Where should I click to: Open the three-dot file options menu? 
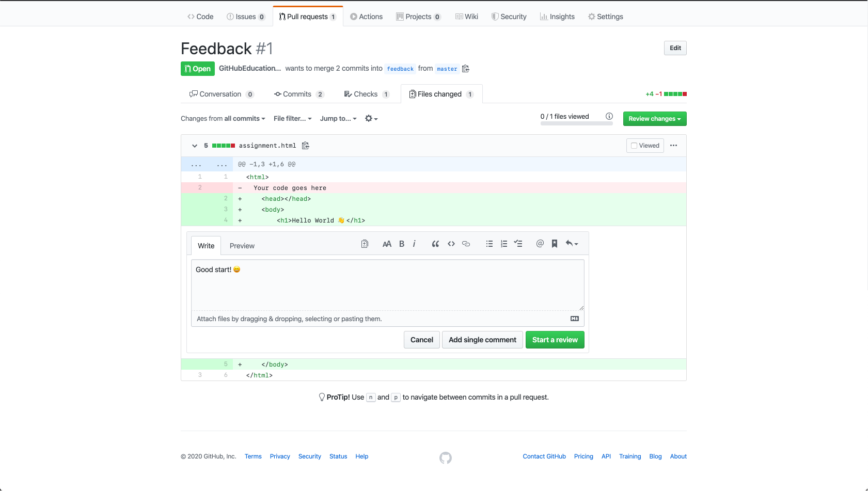[x=673, y=146]
